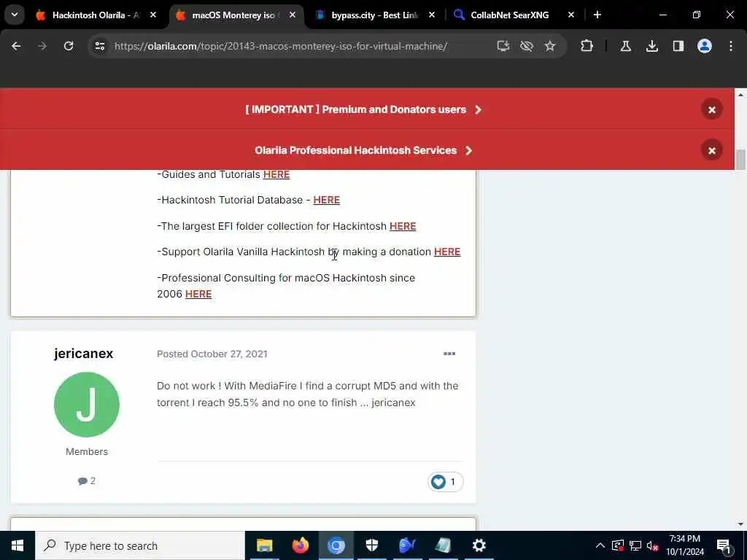Open the shield security app in taskbar

pos(371,545)
